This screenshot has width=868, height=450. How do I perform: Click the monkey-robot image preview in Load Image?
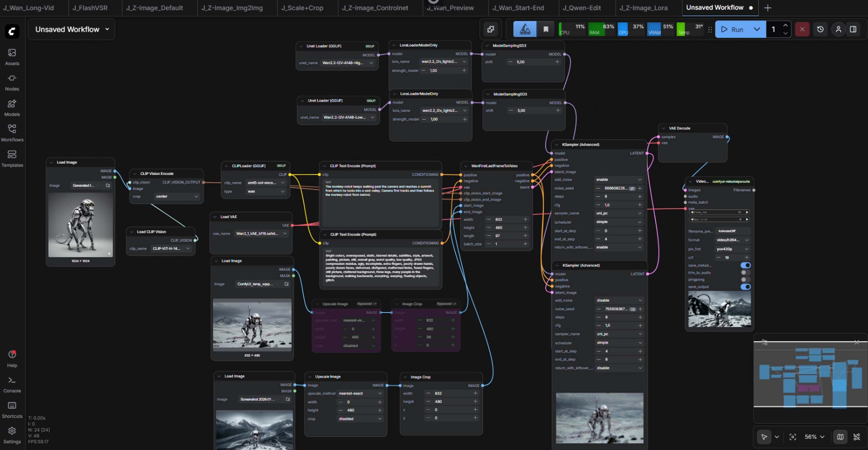[81, 225]
